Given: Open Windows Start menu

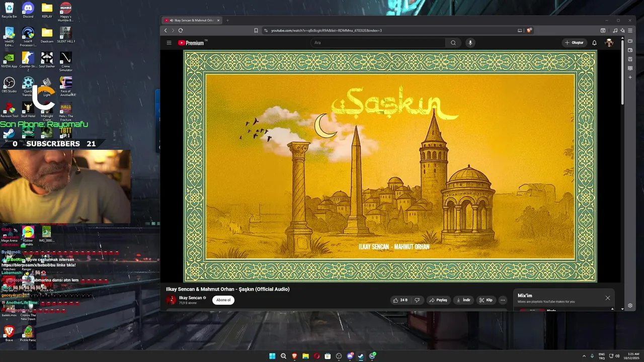Looking at the screenshot, I should click(x=272, y=356).
